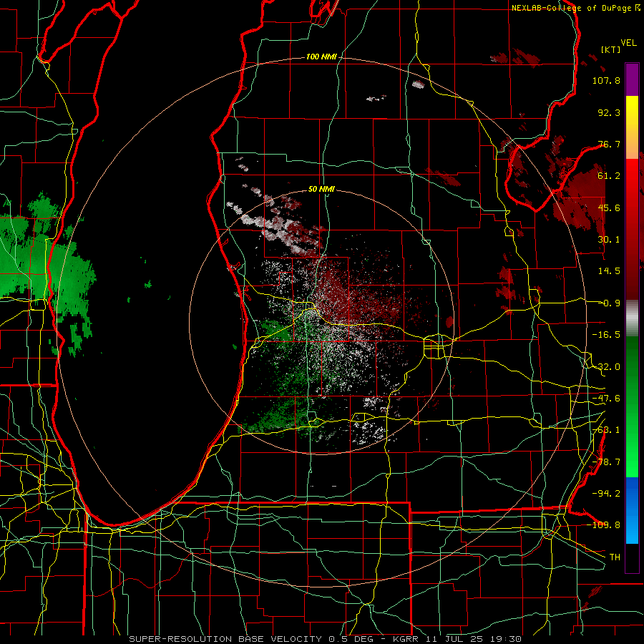This screenshot has width=644, height=644.
Task: Click the [KT] units label
Action: [610, 49]
